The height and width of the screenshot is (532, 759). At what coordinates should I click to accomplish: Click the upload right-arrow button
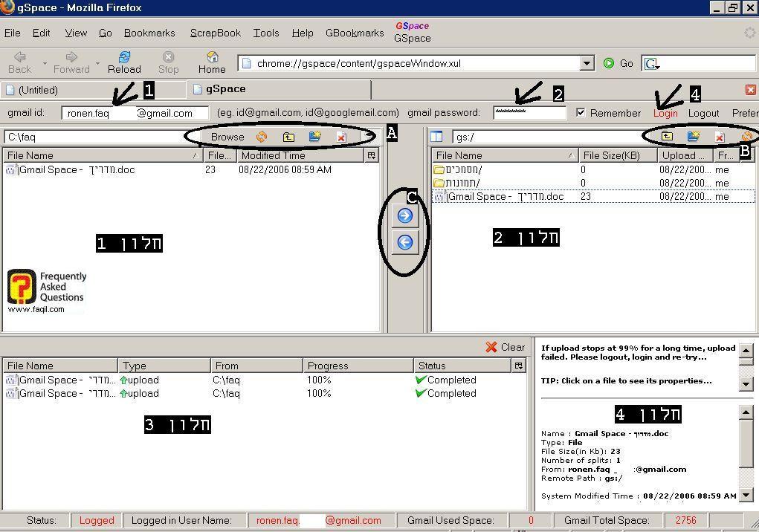404,215
